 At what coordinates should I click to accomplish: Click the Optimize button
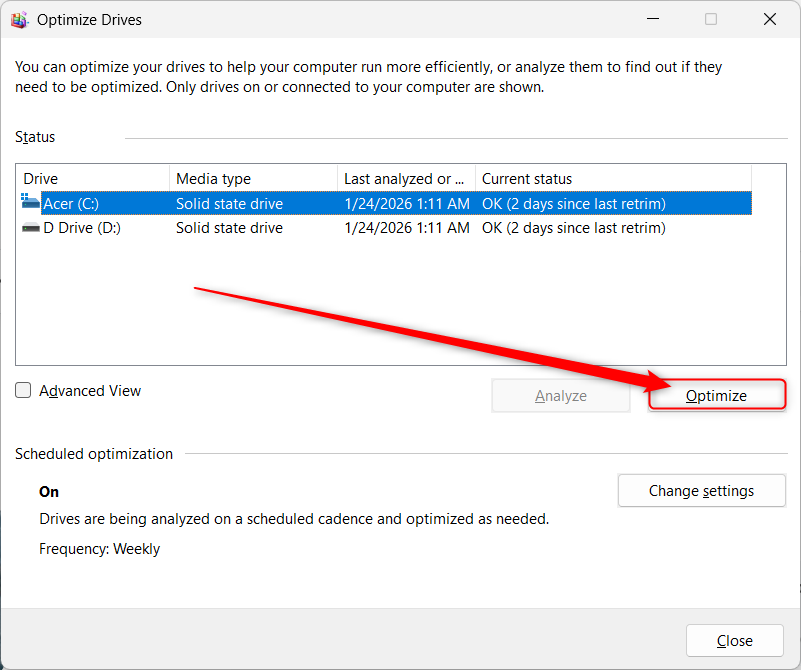tap(716, 395)
